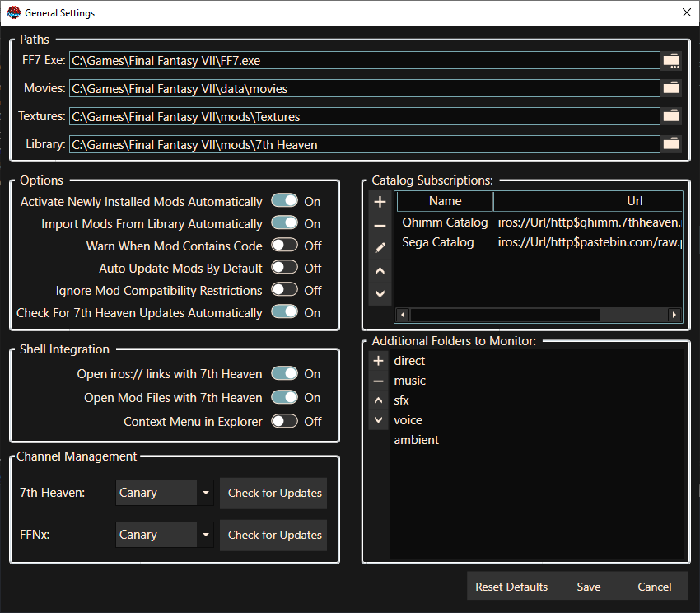The image size is (700, 613).
Task: Cancel the settings dialog
Action: click(x=655, y=587)
